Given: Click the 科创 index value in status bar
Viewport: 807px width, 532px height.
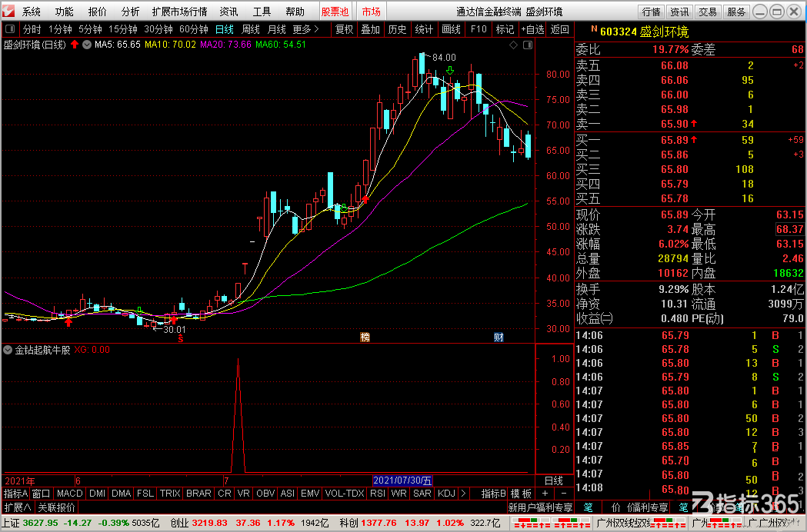Looking at the screenshot, I should coord(378,523).
